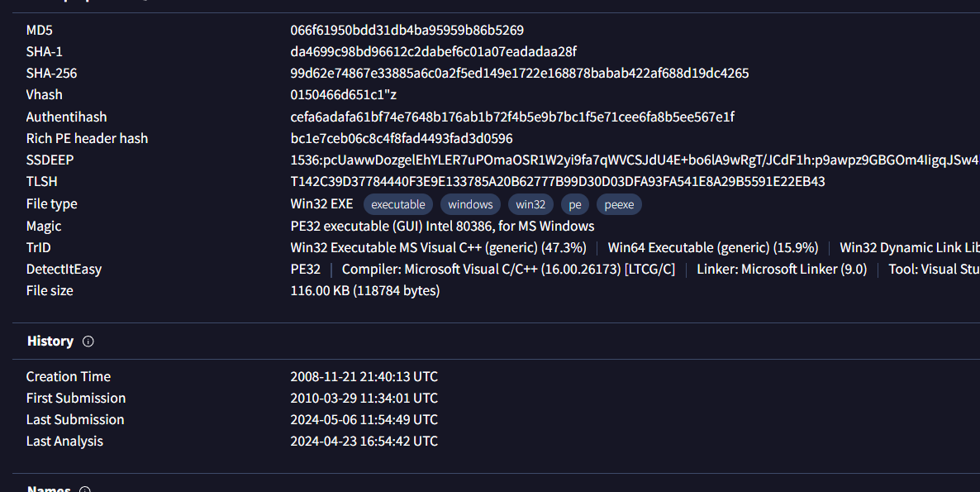Click the Rich PE header hash value
980x492 pixels.
[x=401, y=139]
